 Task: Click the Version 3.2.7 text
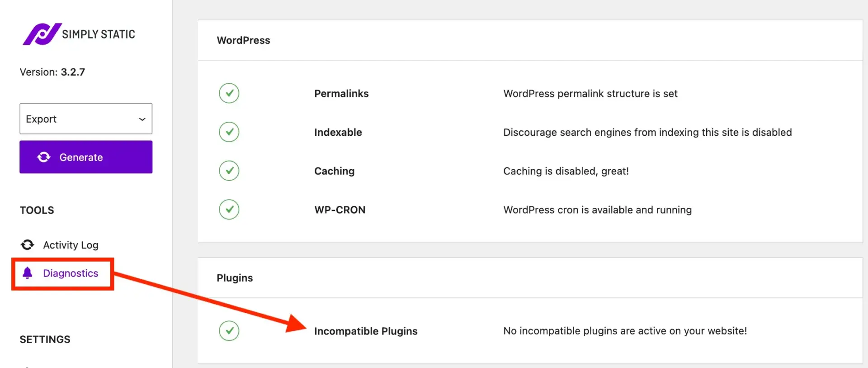click(x=52, y=72)
